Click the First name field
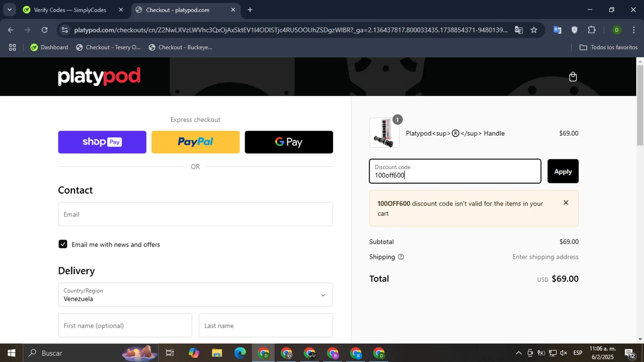 (x=125, y=325)
